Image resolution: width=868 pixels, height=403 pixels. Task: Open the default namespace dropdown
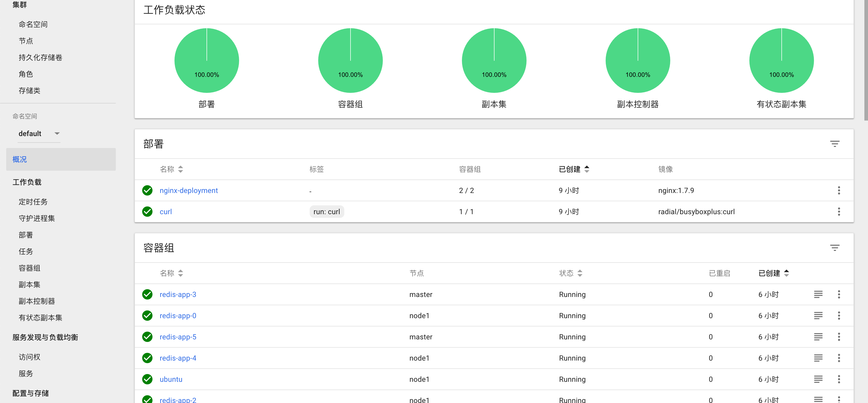coord(39,133)
